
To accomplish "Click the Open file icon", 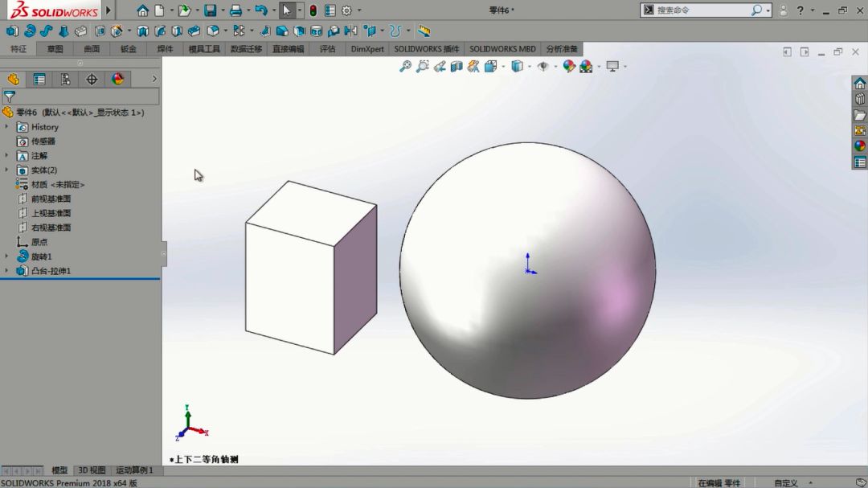I will click(x=184, y=10).
